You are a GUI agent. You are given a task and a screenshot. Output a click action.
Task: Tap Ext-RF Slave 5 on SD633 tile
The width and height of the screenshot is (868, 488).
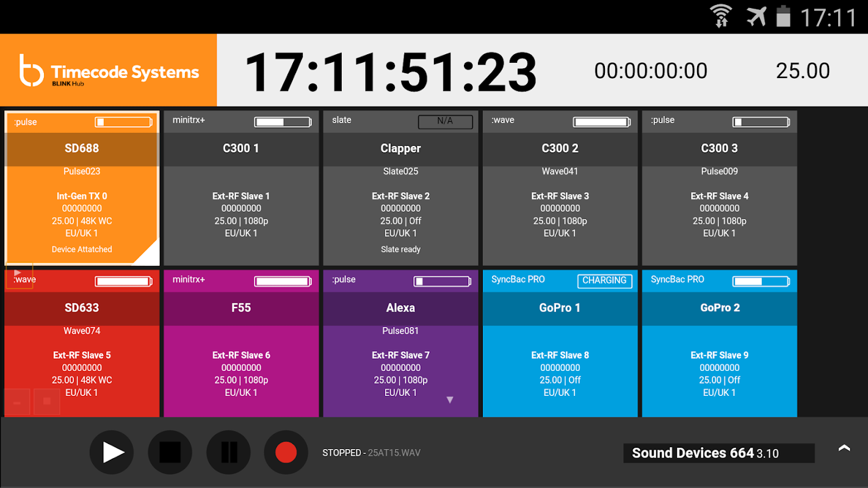pyautogui.click(x=82, y=355)
